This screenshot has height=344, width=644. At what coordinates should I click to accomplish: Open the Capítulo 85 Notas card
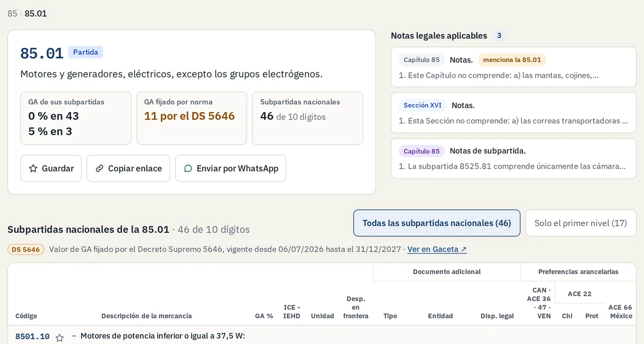click(x=514, y=67)
